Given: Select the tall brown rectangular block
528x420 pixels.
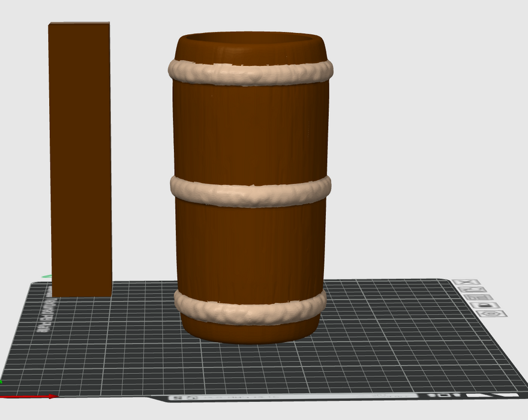Looking at the screenshot, I should pos(80,156).
